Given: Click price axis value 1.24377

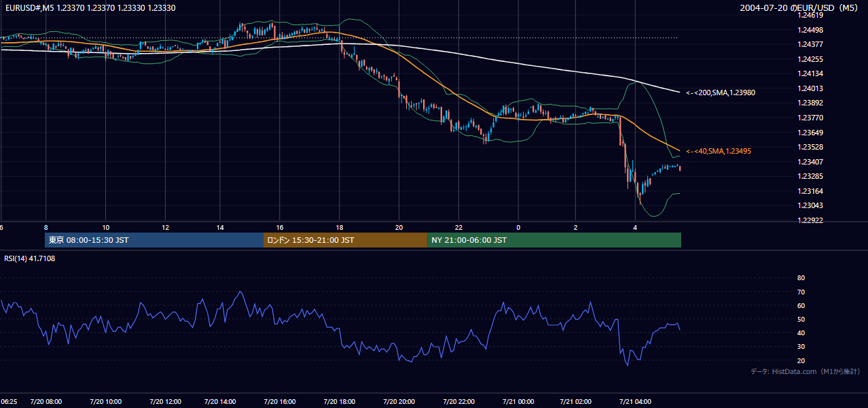Looking at the screenshot, I should [x=810, y=44].
